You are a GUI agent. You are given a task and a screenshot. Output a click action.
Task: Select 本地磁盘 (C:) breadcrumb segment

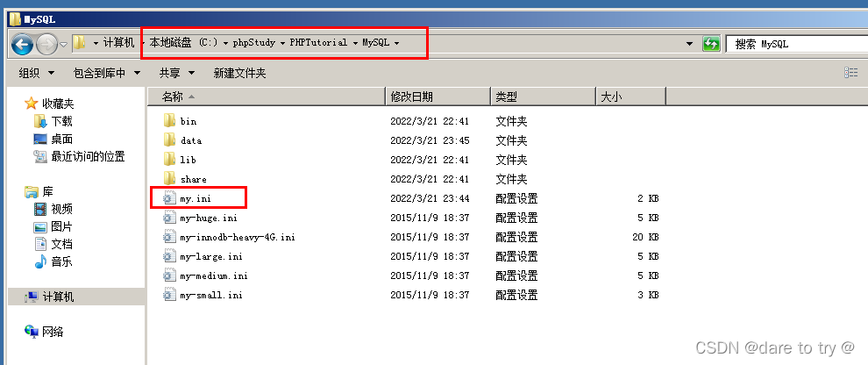184,43
